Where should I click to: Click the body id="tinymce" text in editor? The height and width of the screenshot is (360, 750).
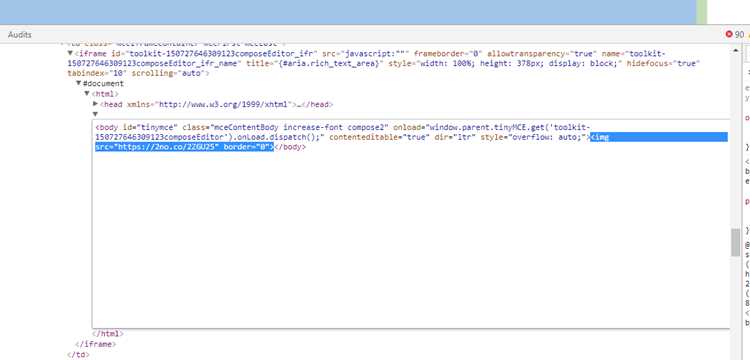coord(137,127)
